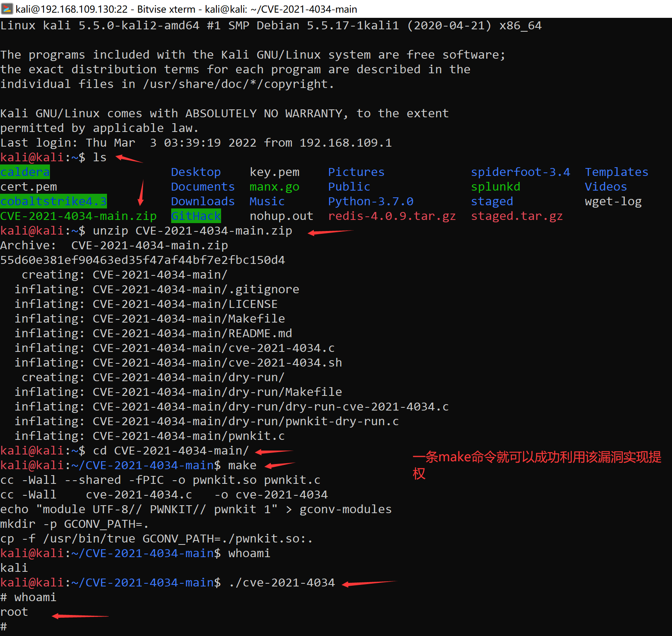Screen dimensions: 672x636
Task: Select the ./cve-2021-4034 executed command
Action: (281, 583)
